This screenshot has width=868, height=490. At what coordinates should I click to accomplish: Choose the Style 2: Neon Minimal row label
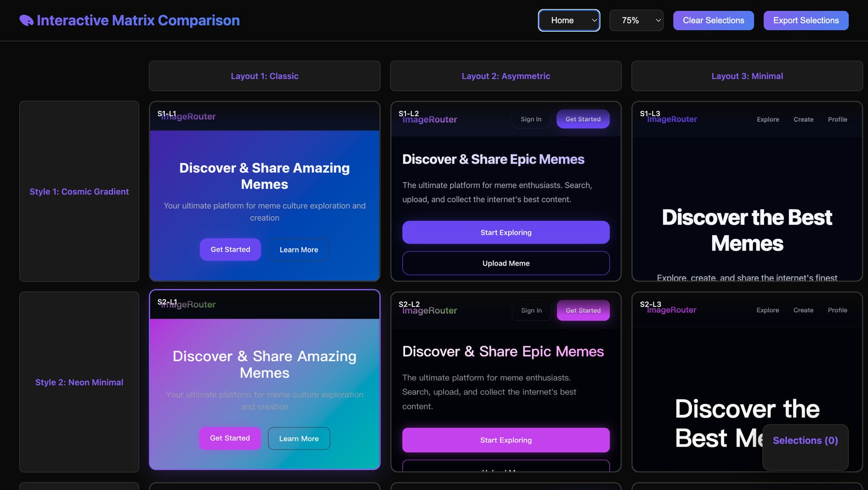79,382
